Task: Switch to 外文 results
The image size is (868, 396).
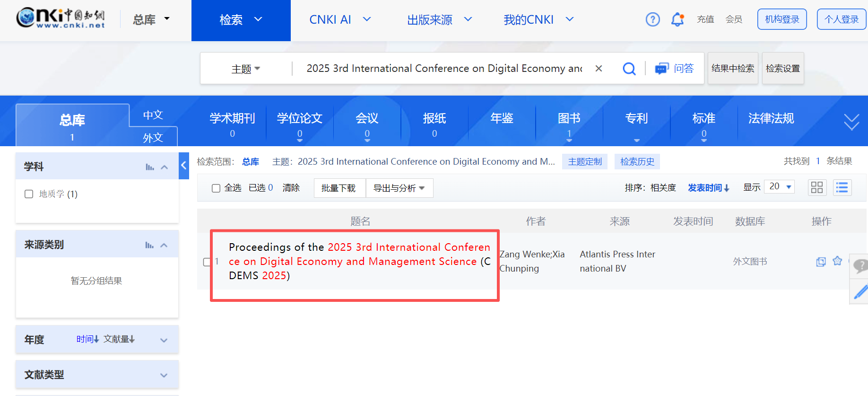Action: click(153, 137)
